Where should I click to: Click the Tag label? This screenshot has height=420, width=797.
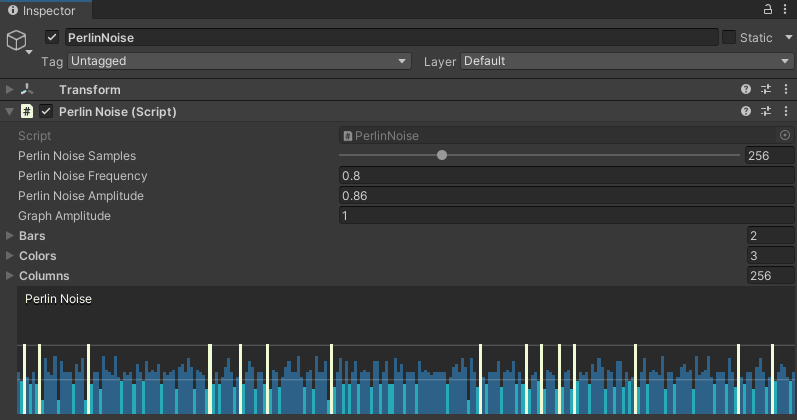point(52,62)
